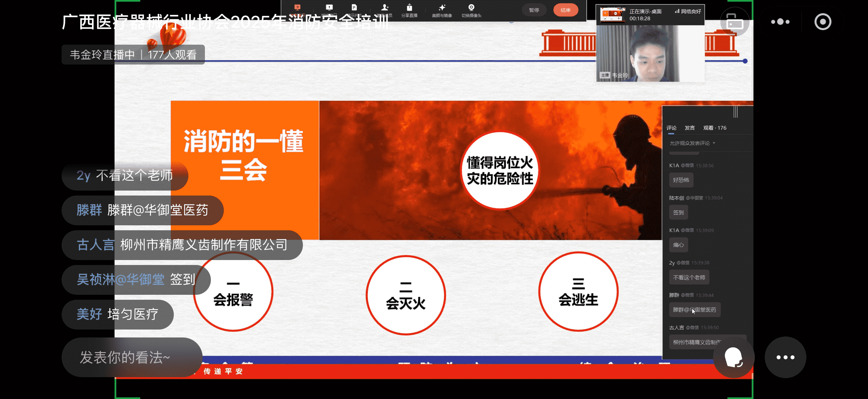Click the 切换摄像头 switch camera icon
This screenshot has height=399, width=868.
click(471, 8)
